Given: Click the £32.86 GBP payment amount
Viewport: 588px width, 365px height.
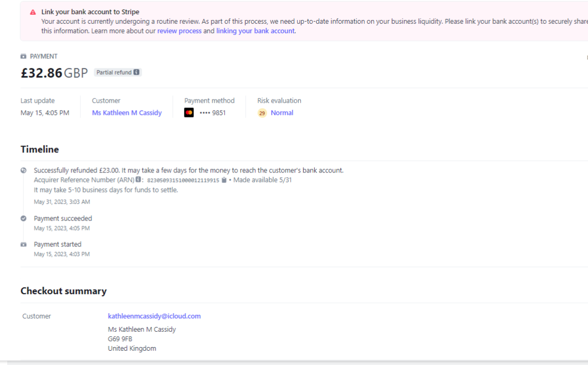Looking at the screenshot, I should [x=54, y=73].
